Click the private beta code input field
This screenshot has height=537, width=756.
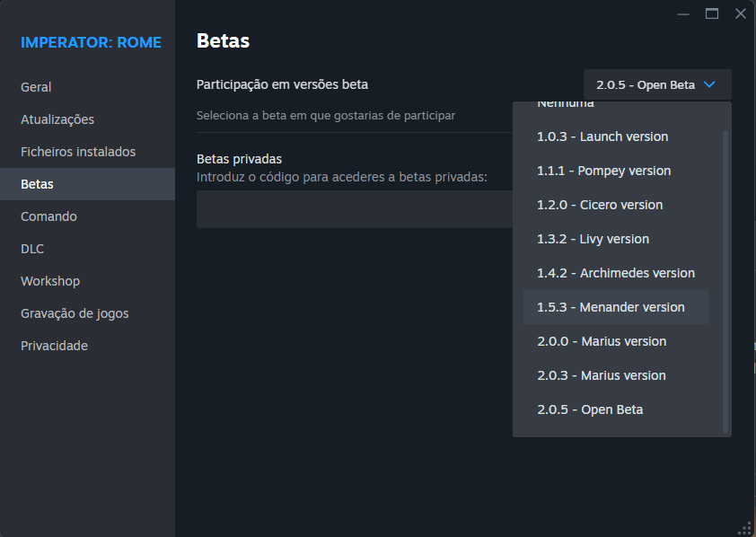point(355,209)
